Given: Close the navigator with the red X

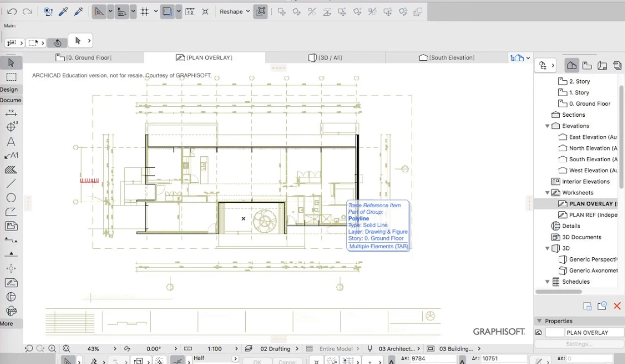Looking at the screenshot, I should pyautogui.click(x=617, y=306).
